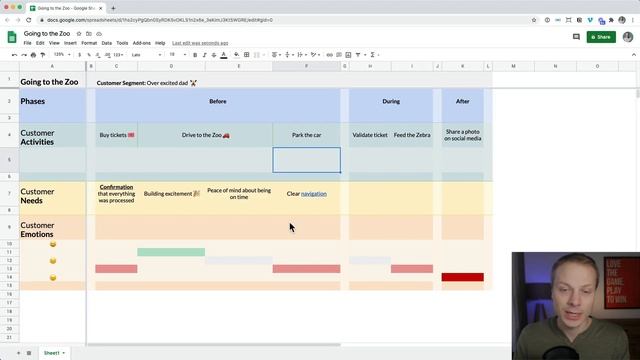Click the Insert link icon
The height and width of the screenshot is (360, 640).
(329, 55)
